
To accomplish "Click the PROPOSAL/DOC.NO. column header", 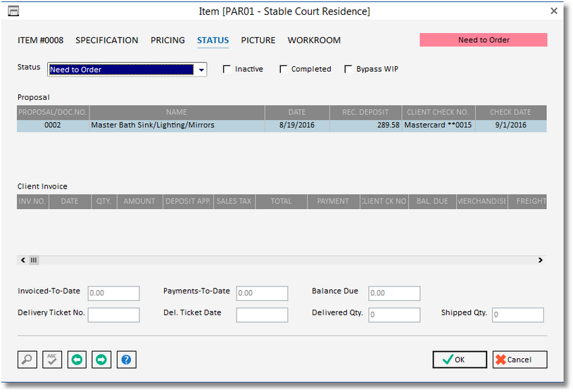I will coord(53,113).
